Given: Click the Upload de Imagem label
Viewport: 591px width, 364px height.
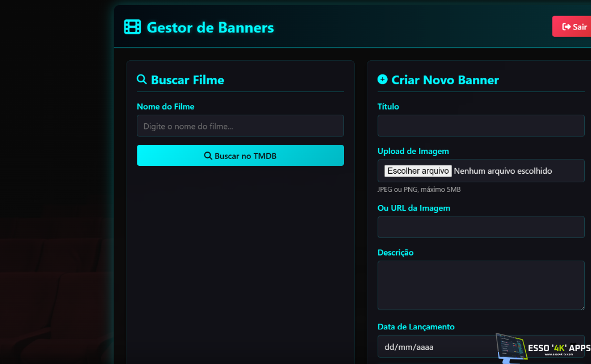Looking at the screenshot, I should click(413, 151).
